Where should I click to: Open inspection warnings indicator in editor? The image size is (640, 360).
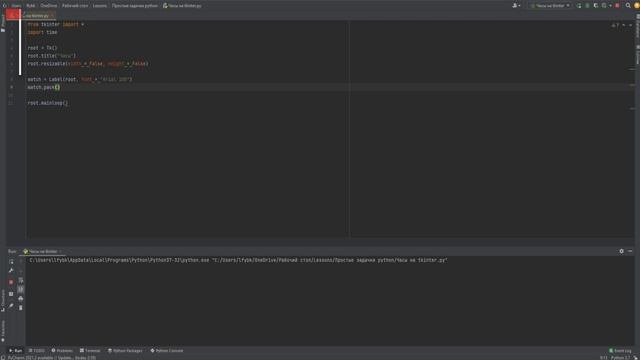coord(615,25)
